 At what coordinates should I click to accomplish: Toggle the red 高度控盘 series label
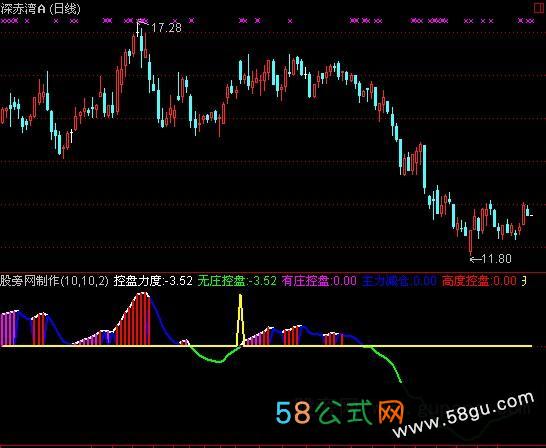[x=479, y=281]
